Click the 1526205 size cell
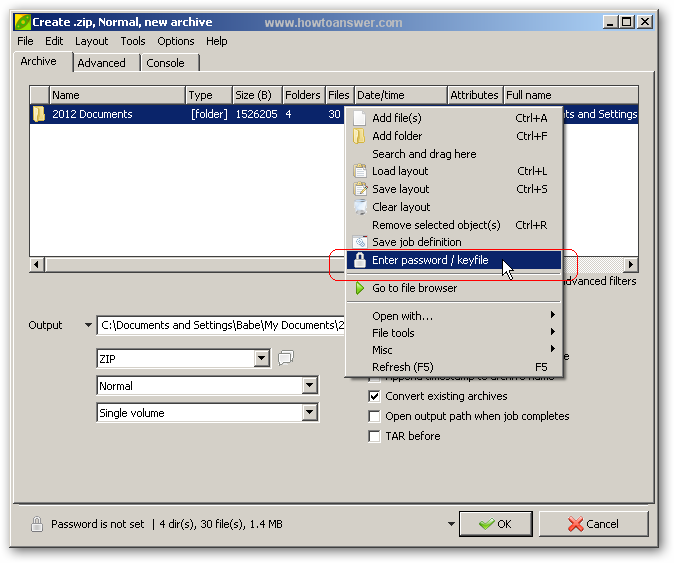 click(x=256, y=114)
